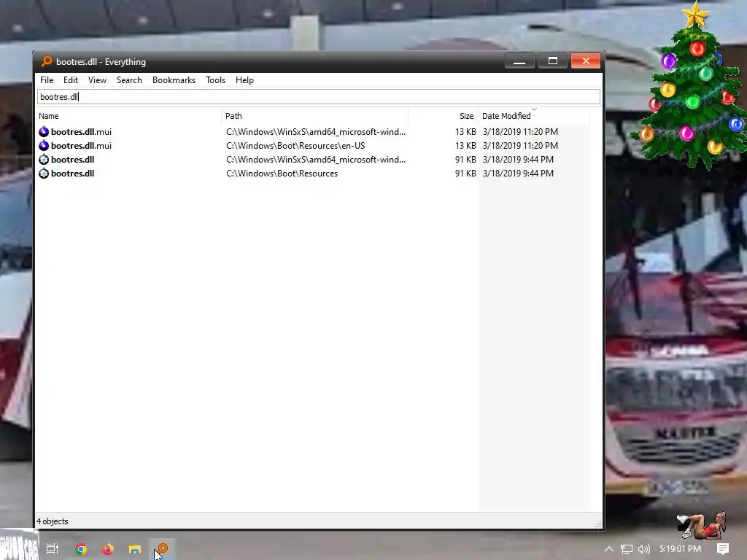
Task: Select icon of bootres.dll in WinSxS path
Action: tap(44, 160)
